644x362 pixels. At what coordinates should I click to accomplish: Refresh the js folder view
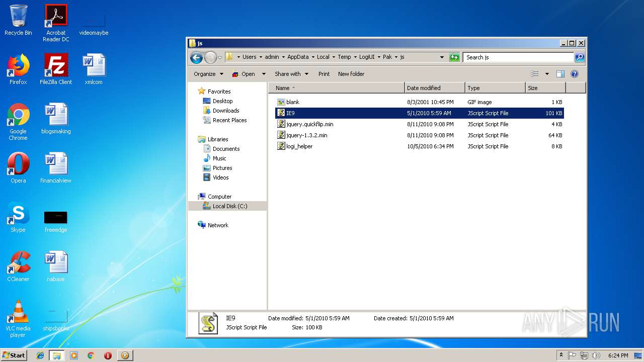coord(454,57)
